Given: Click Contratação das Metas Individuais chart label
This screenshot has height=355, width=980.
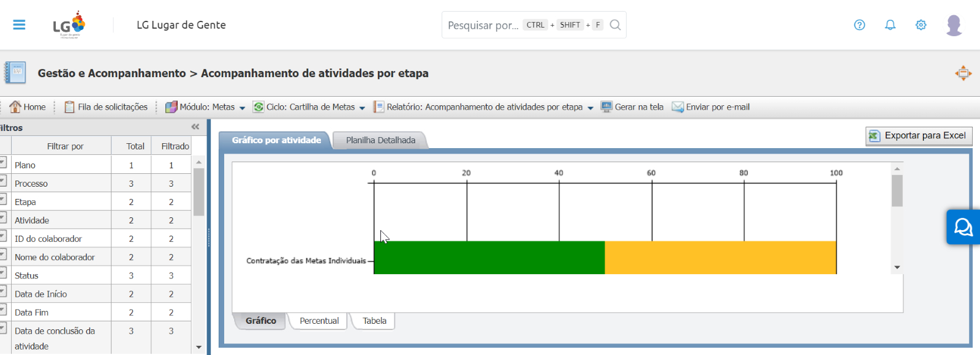Looking at the screenshot, I should click(x=306, y=261).
